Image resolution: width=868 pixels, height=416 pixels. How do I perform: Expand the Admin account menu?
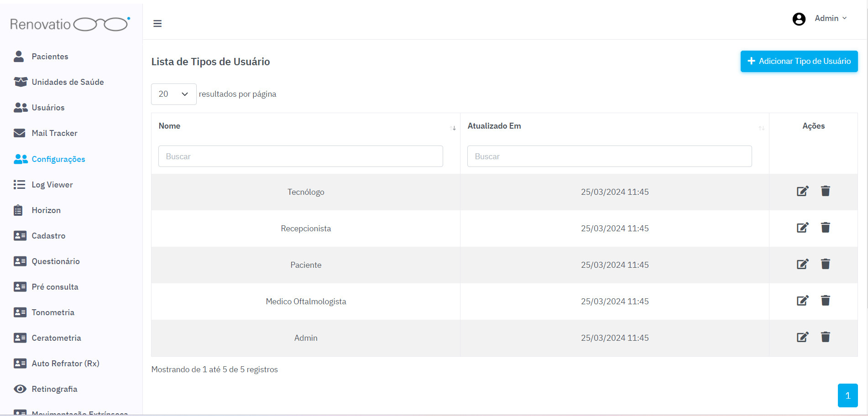[x=831, y=18]
